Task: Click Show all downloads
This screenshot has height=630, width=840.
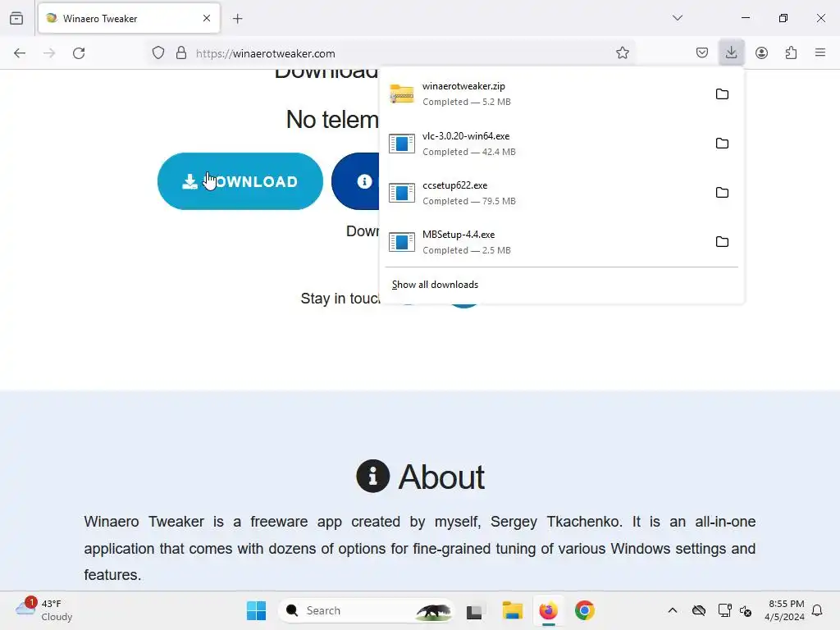Action: click(x=435, y=285)
